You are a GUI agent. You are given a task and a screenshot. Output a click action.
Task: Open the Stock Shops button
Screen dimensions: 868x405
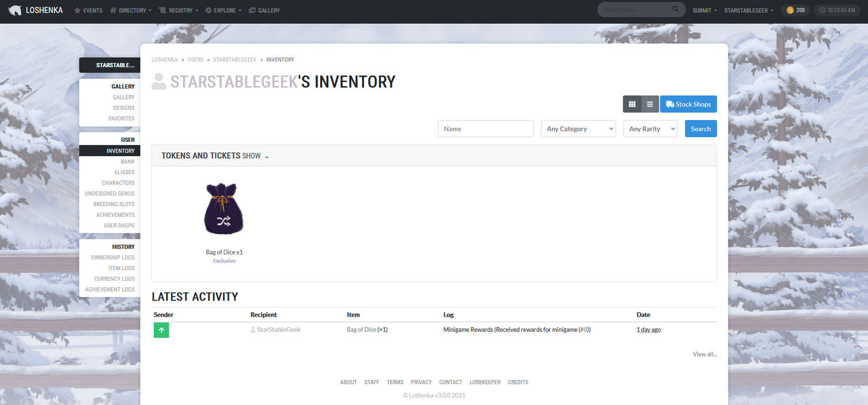coord(688,104)
